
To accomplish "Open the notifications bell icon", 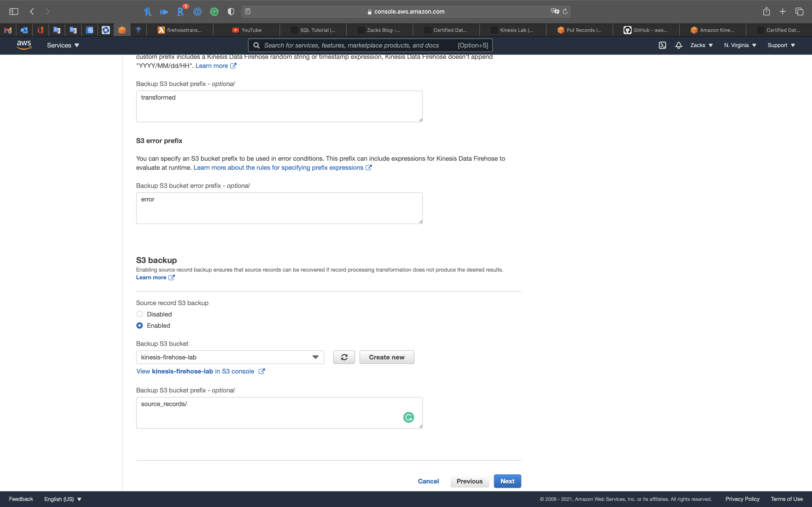I will coord(679,45).
